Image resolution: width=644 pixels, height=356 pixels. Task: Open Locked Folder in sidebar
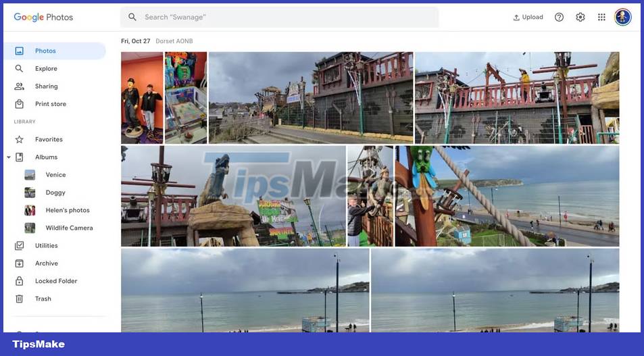pyautogui.click(x=56, y=281)
